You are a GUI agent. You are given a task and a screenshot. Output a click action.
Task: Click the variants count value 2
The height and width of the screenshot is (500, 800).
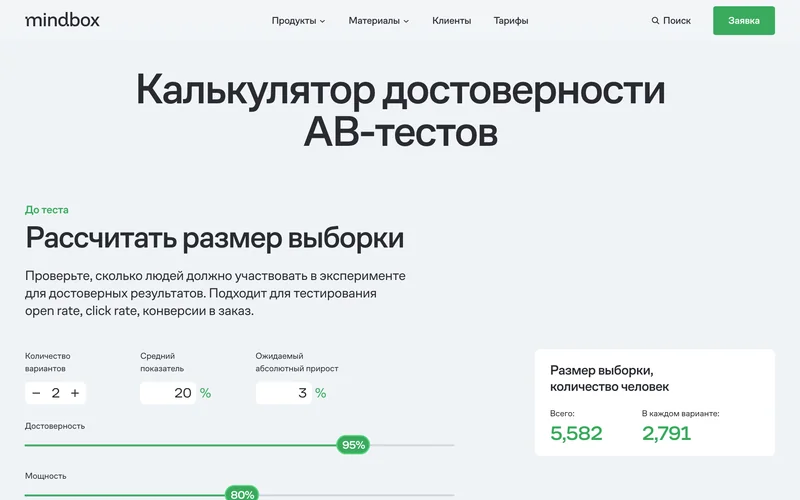pyautogui.click(x=56, y=393)
